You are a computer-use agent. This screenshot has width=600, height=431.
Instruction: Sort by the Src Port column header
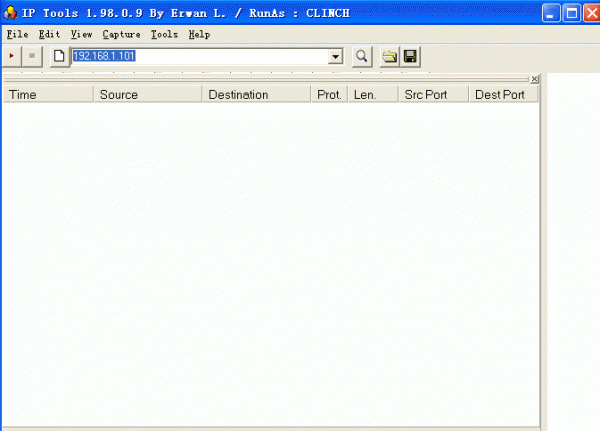tap(434, 95)
